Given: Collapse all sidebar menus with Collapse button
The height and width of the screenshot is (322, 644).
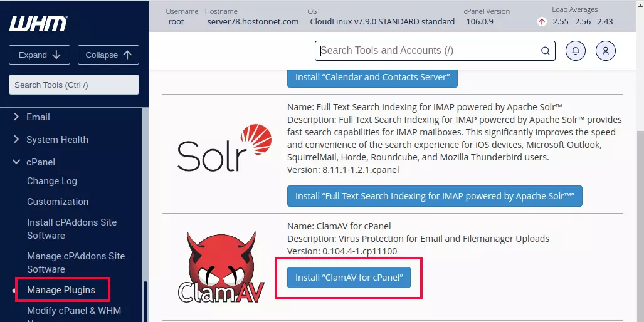Looking at the screenshot, I should coord(108,55).
